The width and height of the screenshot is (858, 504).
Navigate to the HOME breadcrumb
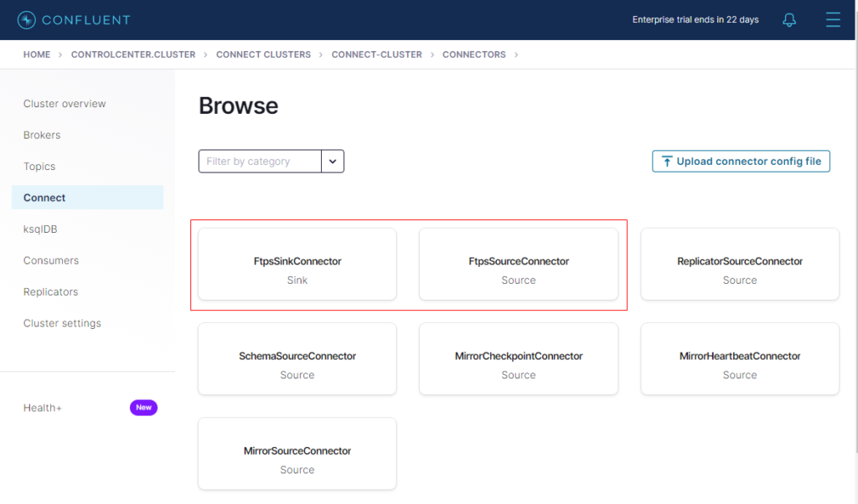point(36,54)
